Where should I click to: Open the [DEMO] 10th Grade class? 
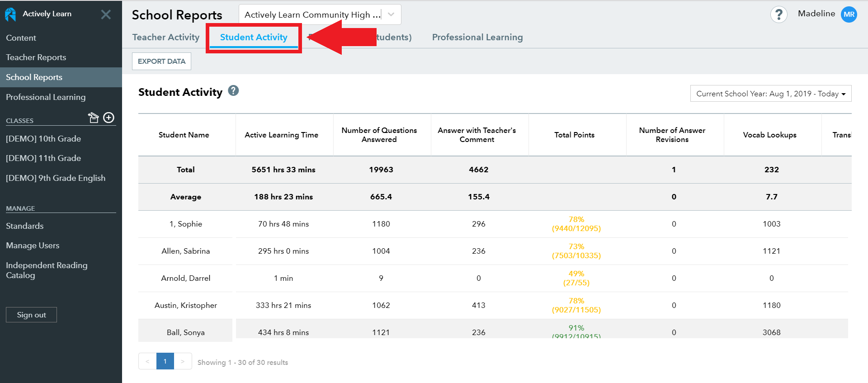pyautogui.click(x=43, y=139)
